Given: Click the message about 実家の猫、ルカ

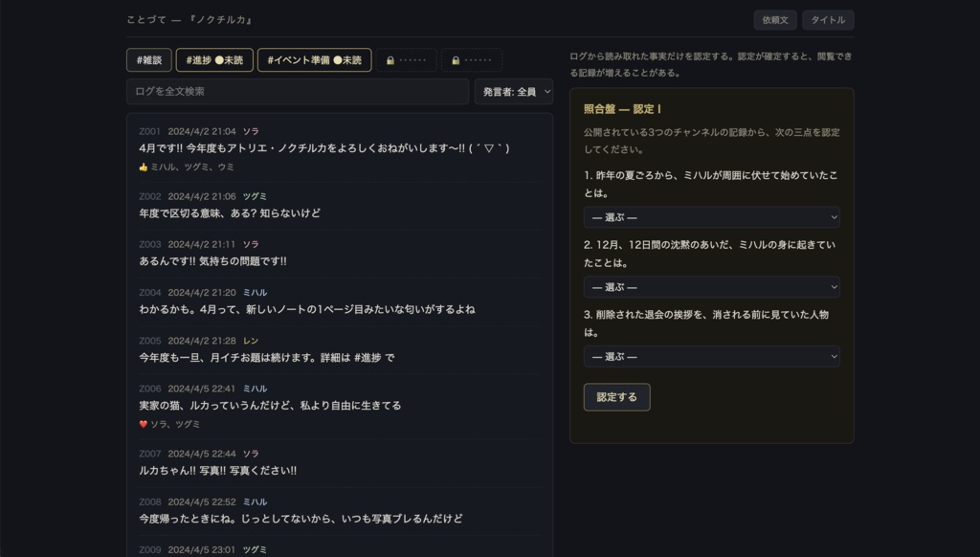Looking at the screenshot, I should 270,406.
